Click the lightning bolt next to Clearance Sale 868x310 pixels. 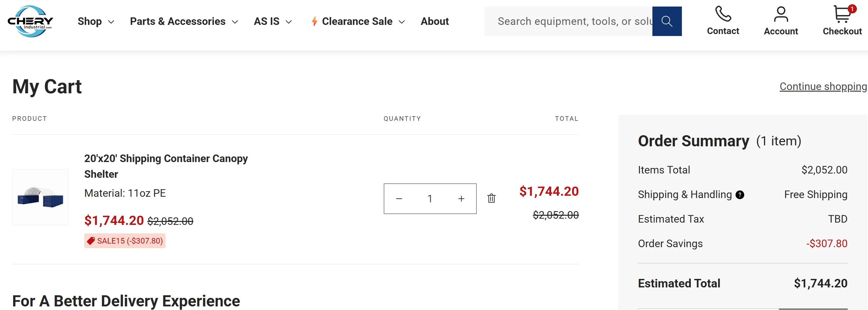coord(314,21)
